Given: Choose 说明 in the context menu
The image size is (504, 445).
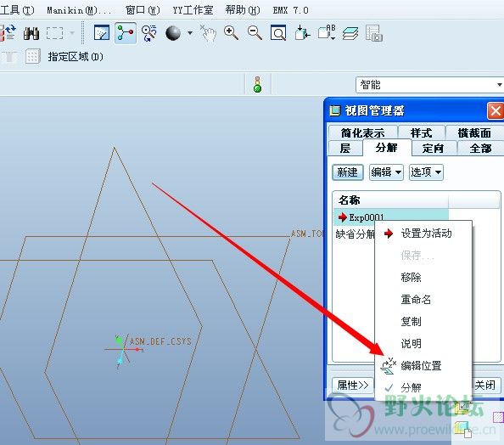Looking at the screenshot, I should 423,344.
